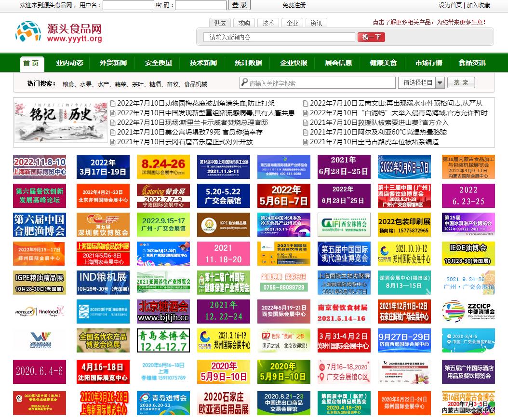Click hot search term 茶叶
The width and height of the screenshot is (508, 420).
138,84
